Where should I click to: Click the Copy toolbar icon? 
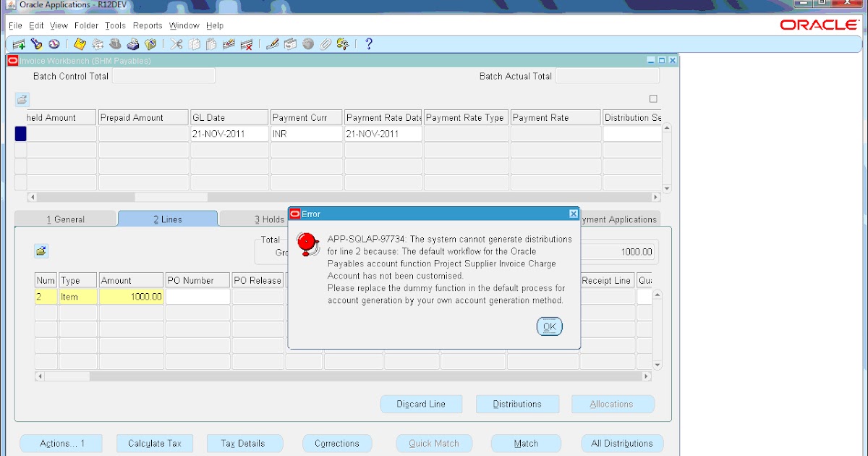pyautogui.click(x=195, y=44)
